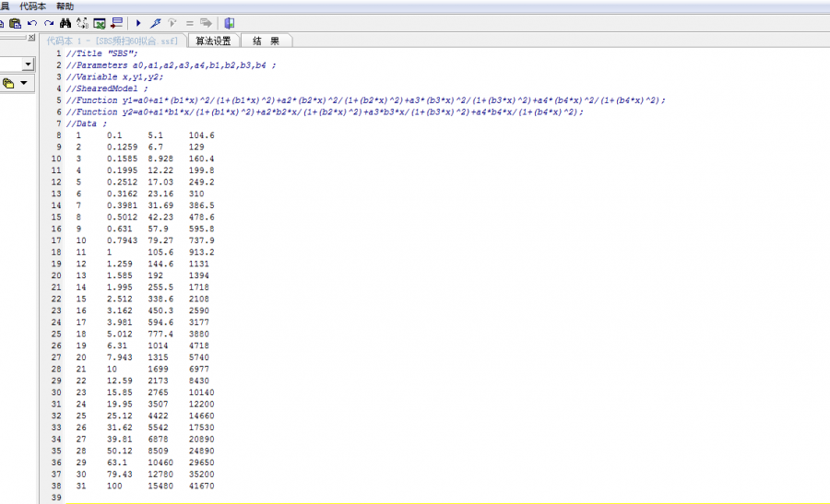Click value 104.6 in data row 1
The height and width of the screenshot is (504, 830).
pos(202,135)
